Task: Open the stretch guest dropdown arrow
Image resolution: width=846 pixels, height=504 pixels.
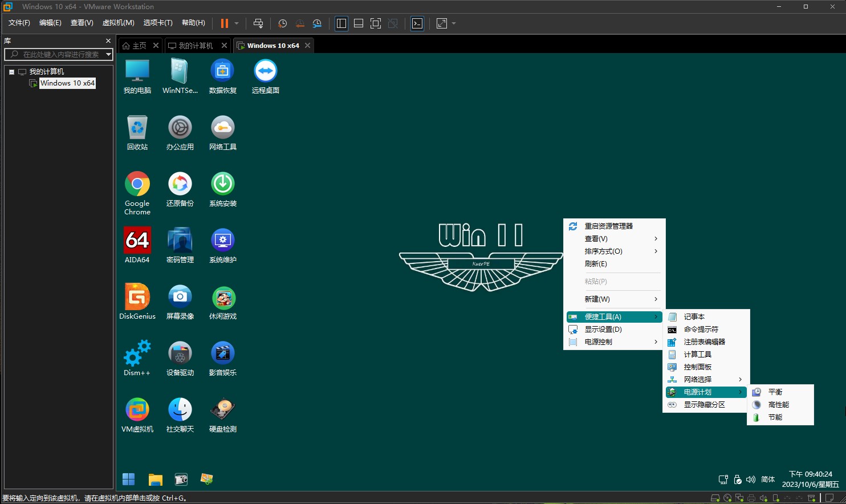Action: coord(454,23)
